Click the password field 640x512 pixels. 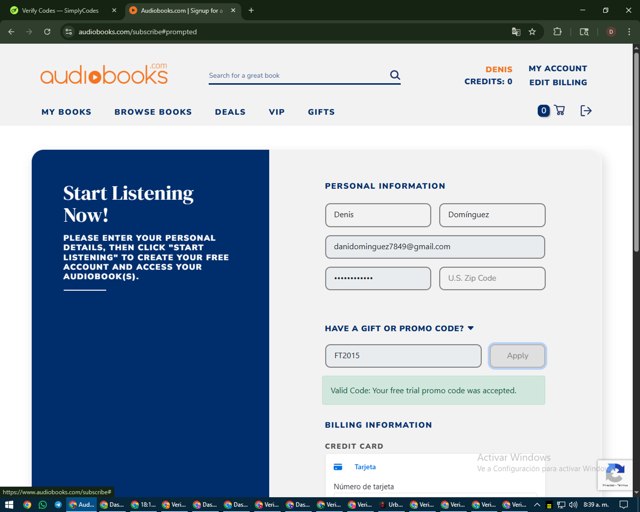coord(378,278)
